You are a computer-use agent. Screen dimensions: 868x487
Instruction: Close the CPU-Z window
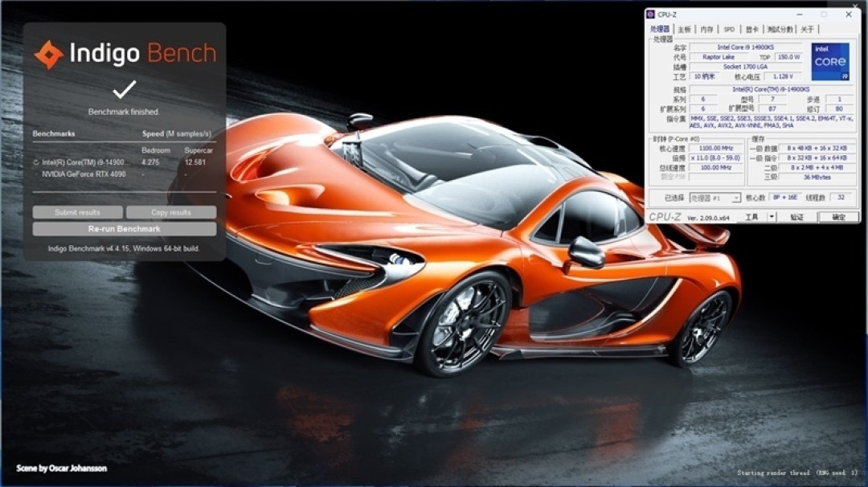pyautogui.click(x=849, y=14)
